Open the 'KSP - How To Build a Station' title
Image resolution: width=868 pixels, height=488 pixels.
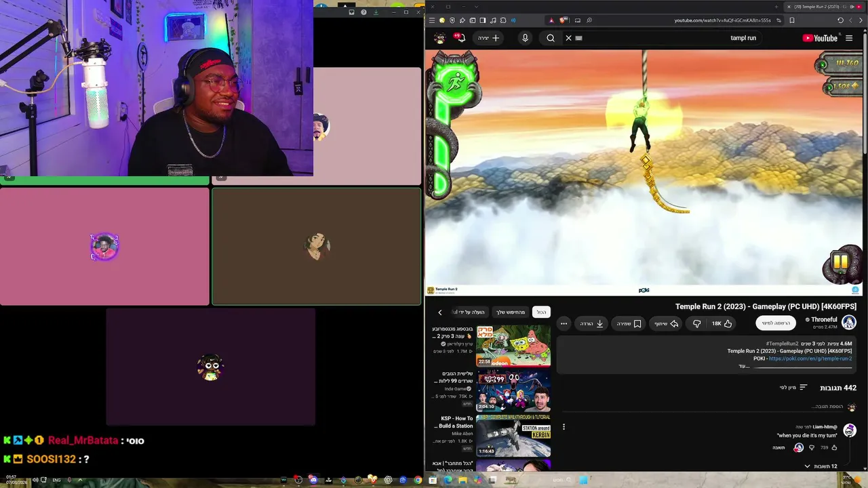[456, 422]
